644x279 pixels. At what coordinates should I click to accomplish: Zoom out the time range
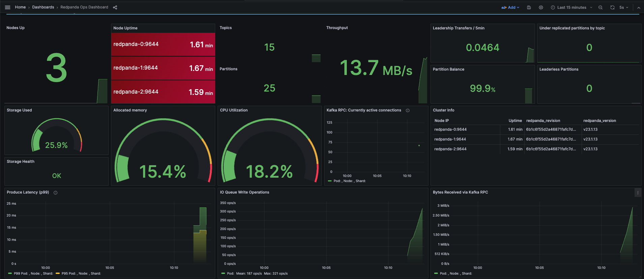pos(600,7)
